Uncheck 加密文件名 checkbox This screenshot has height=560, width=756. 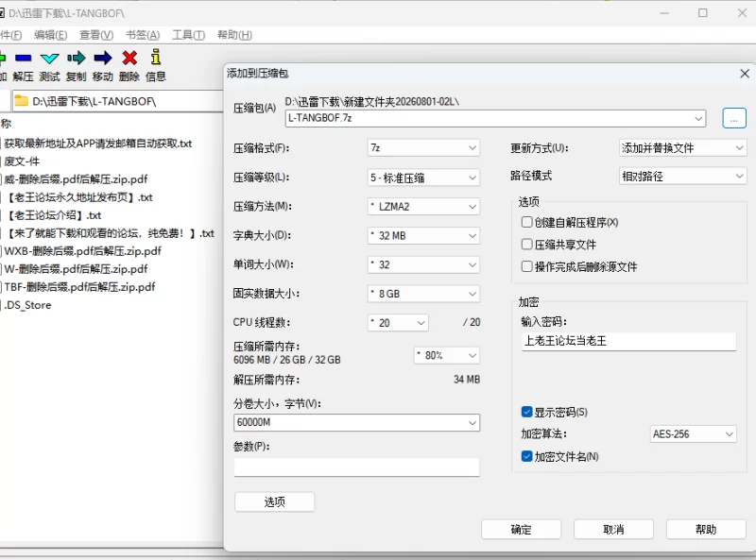click(x=526, y=456)
